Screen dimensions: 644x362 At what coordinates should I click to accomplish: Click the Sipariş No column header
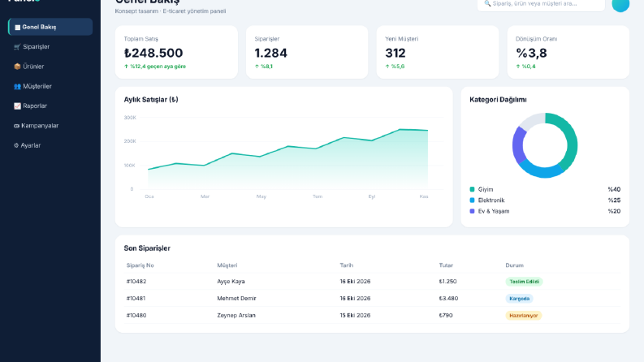pos(140,265)
